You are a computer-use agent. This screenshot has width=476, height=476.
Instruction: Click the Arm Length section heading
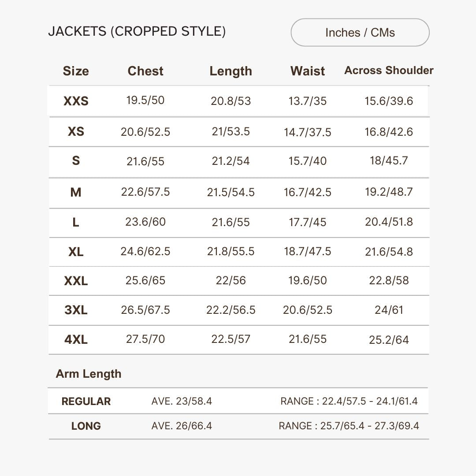coord(89,374)
